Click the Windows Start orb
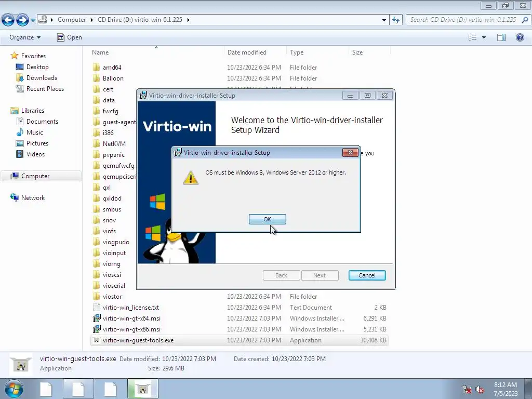532x399 pixels. tap(13, 389)
